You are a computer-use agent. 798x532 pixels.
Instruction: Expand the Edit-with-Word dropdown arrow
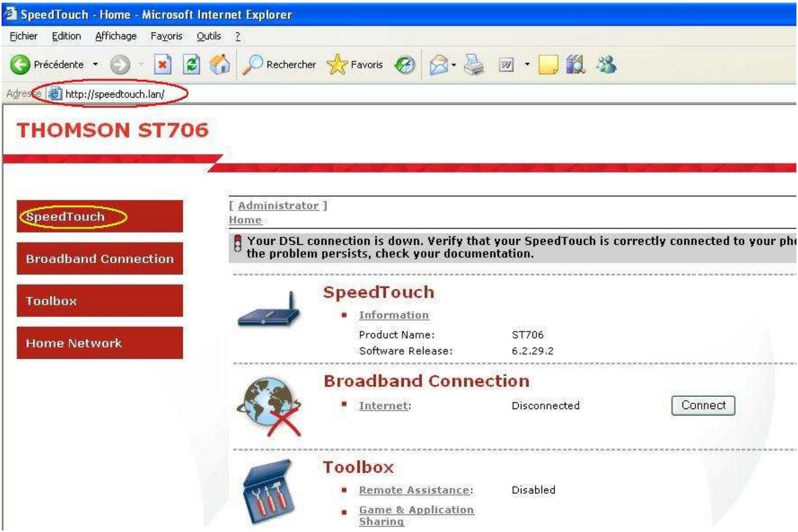point(527,65)
